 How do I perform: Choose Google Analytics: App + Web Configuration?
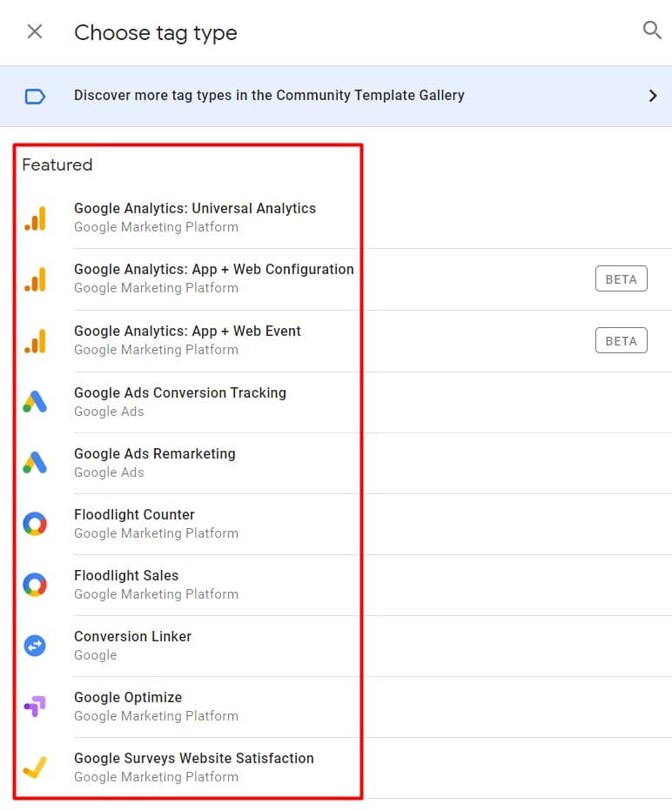pyautogui.click(x=213, y=270)
